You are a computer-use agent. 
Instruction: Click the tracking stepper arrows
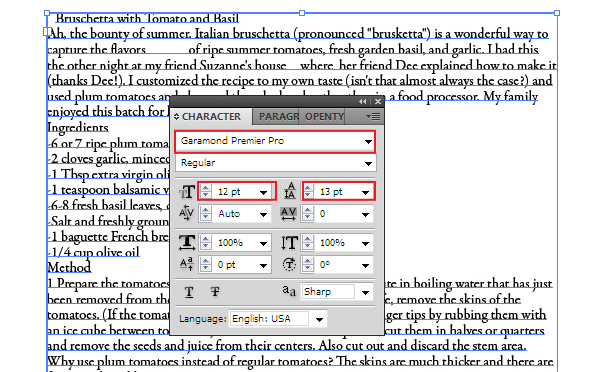308,214
